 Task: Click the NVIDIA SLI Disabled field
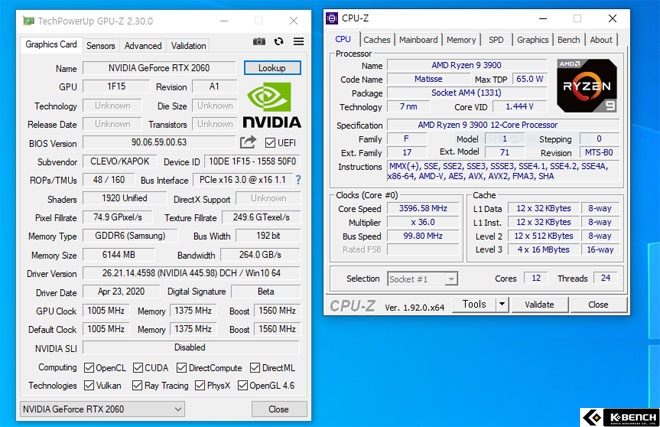(x=192, y=347)
